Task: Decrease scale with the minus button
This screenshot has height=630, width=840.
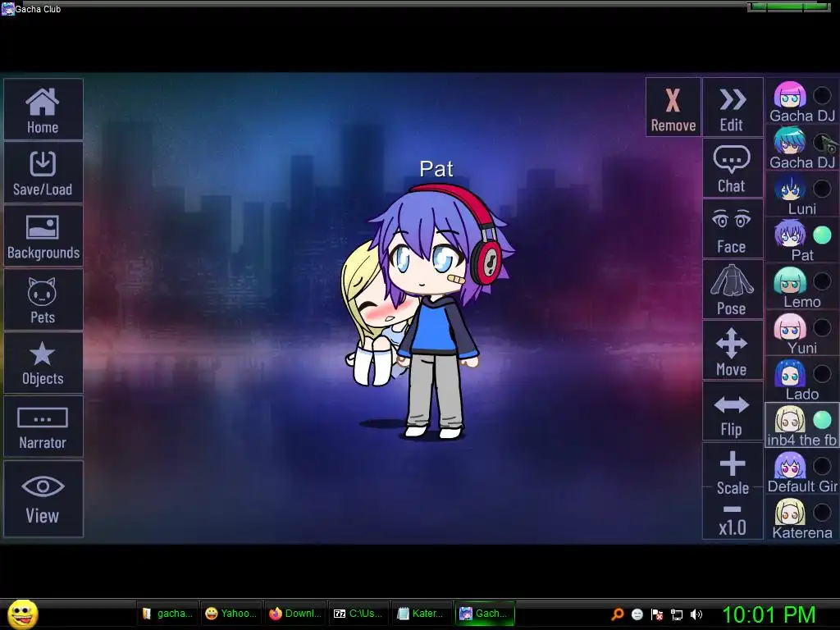Action: point(733,509)
